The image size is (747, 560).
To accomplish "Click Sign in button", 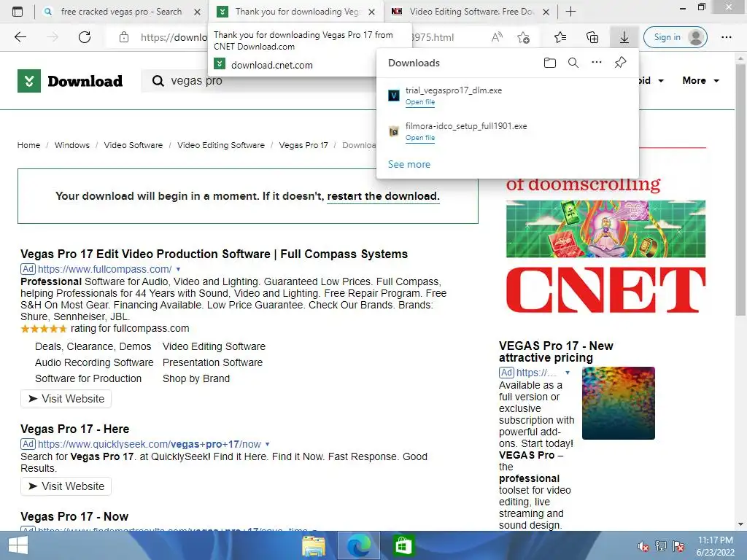I will point(675,37).
